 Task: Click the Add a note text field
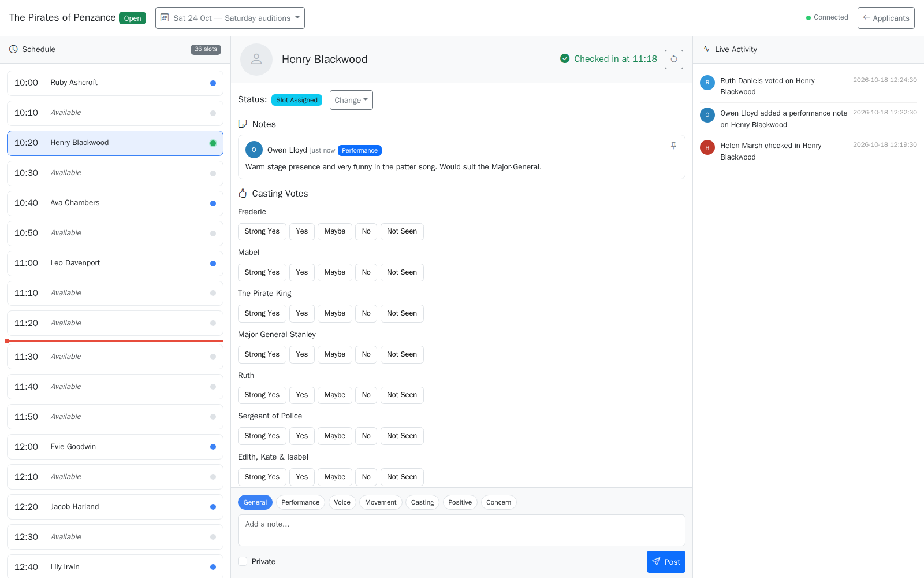(x=461, y=530)
